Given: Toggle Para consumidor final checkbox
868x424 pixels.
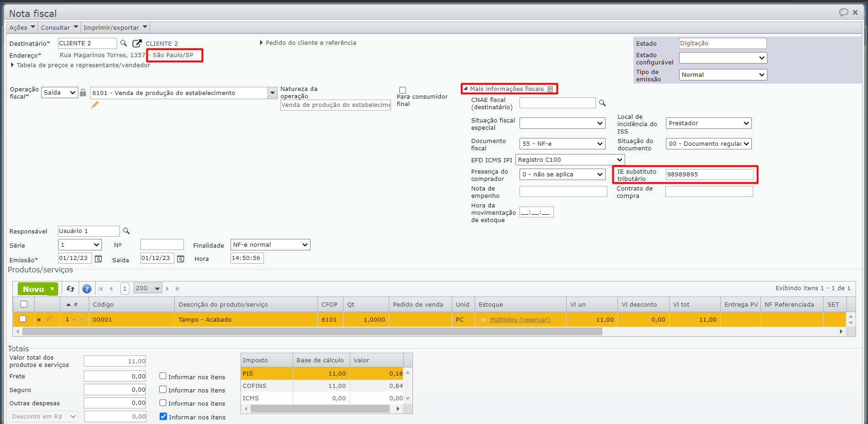Looking at the screenshot, I should [402, 90].
